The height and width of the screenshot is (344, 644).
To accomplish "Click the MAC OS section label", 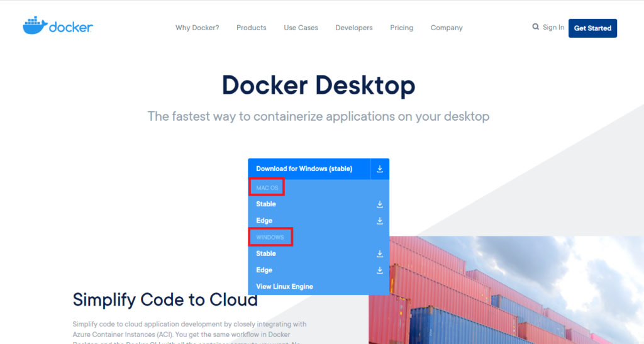I will [267, 187].
